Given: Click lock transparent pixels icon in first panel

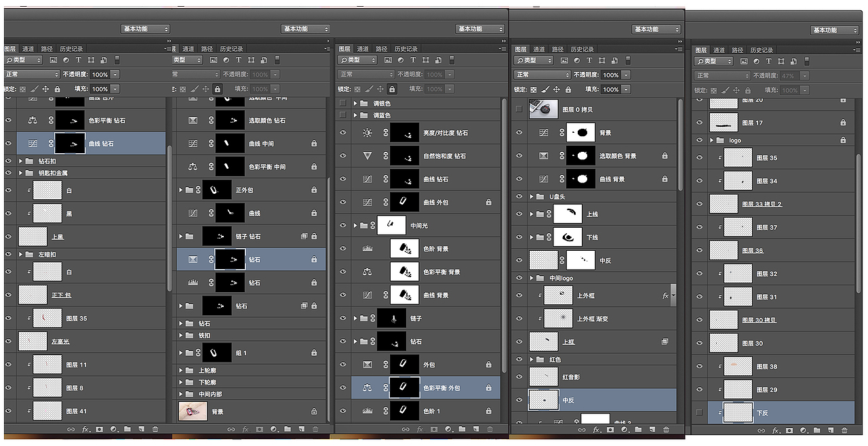Looking at the screenshot, I should click(22, 89).
